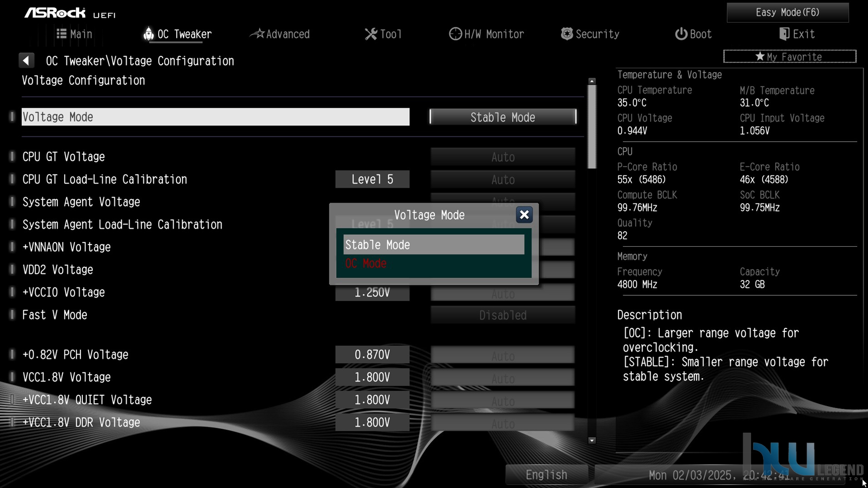
Task: Open CPU GT Load-Line Calibration Auto dropdown
Action: [503, 179]
